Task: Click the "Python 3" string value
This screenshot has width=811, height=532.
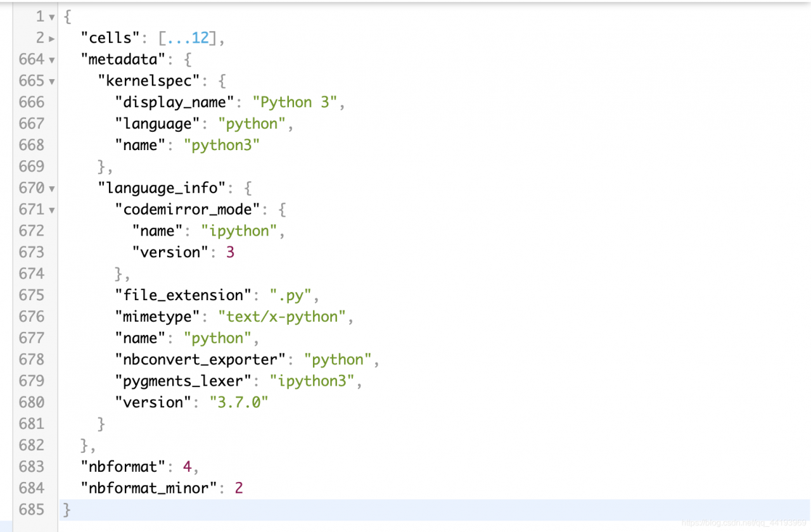Action: point(295,102)
